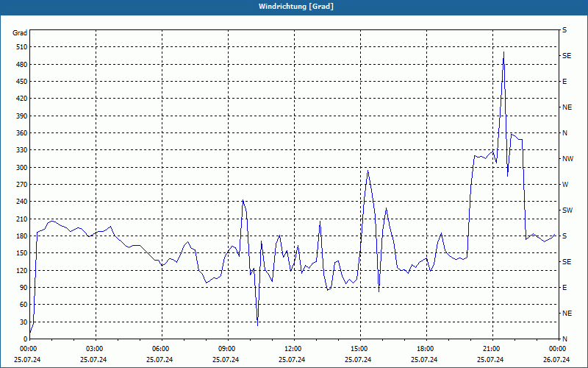Click 'S' compass label at the 180 gridline
The height and width of the screenshot is (368, 588).
click(x=564, y=236)
